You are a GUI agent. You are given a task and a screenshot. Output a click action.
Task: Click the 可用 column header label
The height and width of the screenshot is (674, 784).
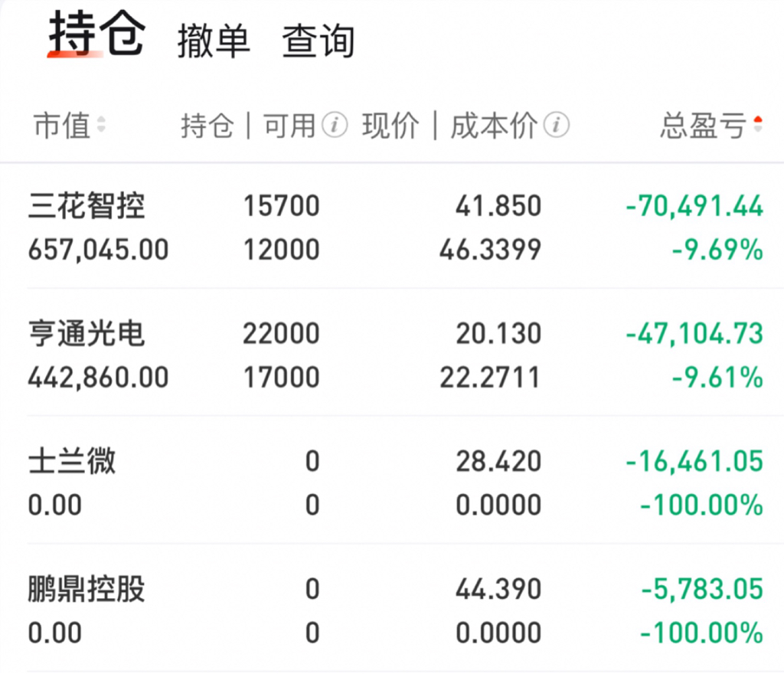pos(289,126)
